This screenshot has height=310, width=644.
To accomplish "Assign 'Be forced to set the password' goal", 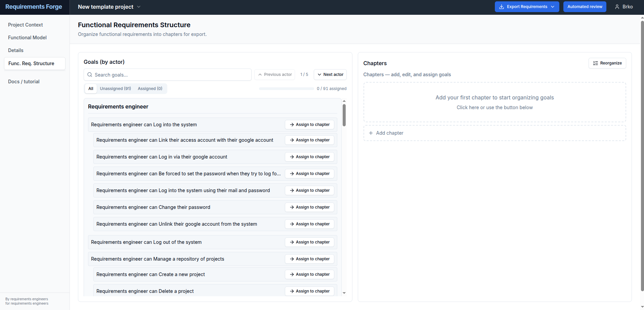I will [309, 174].
